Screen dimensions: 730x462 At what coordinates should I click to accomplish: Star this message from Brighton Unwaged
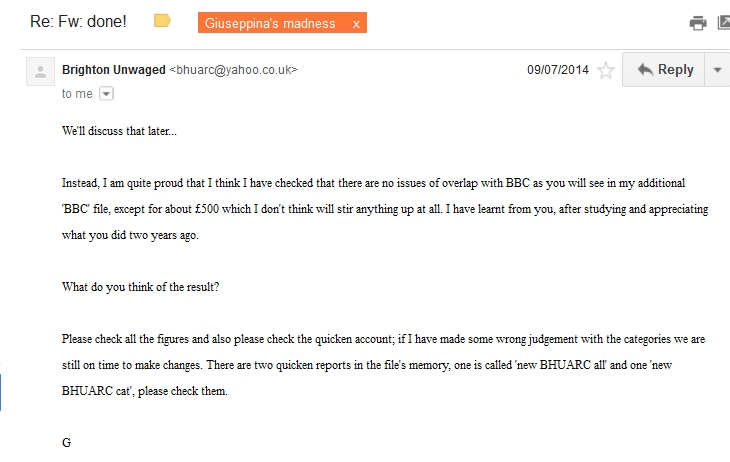pyautogui.click(x=605, y=70)
